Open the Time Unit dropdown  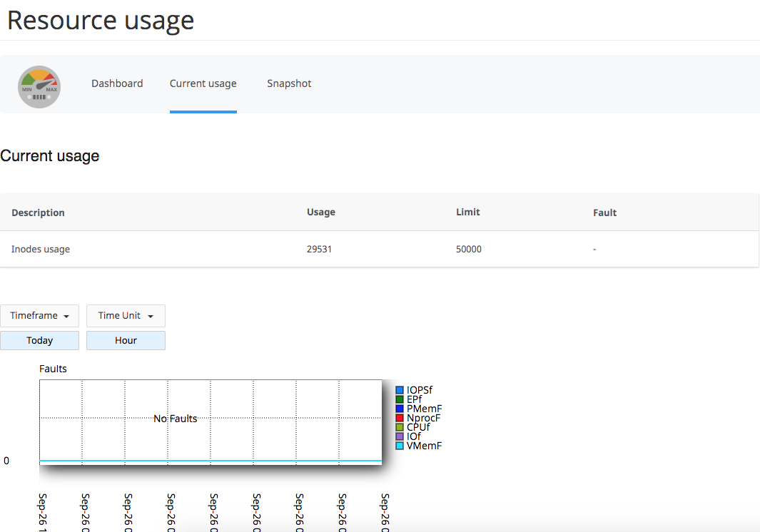(126, 315)
